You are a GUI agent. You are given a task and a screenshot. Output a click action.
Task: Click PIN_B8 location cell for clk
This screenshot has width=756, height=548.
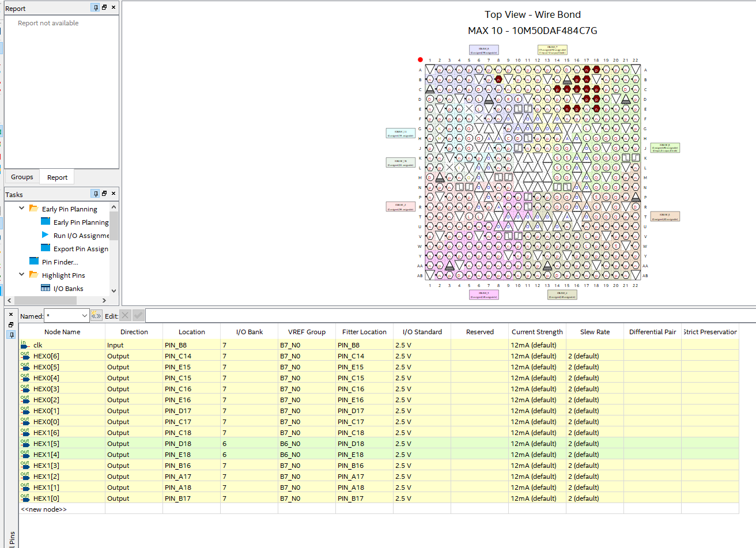tap(192, 345)
